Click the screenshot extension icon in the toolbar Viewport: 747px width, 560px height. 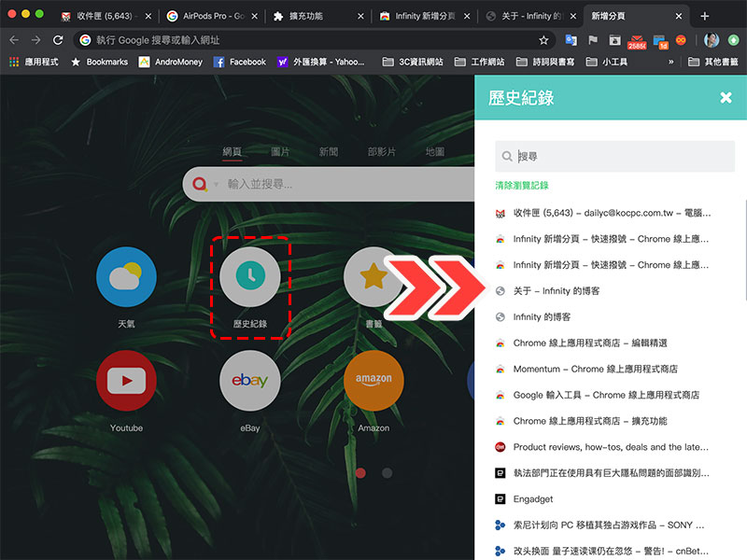coord(615,40)
